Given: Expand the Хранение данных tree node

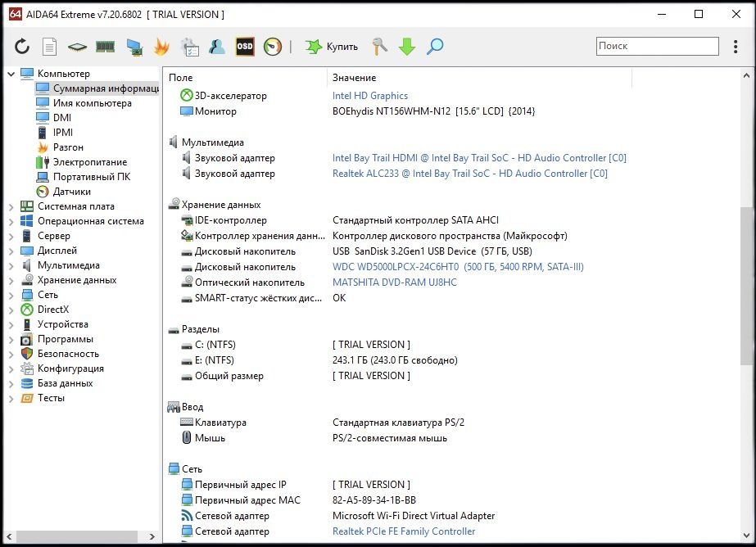Looking at the screenshot, I should coord(11,281).
